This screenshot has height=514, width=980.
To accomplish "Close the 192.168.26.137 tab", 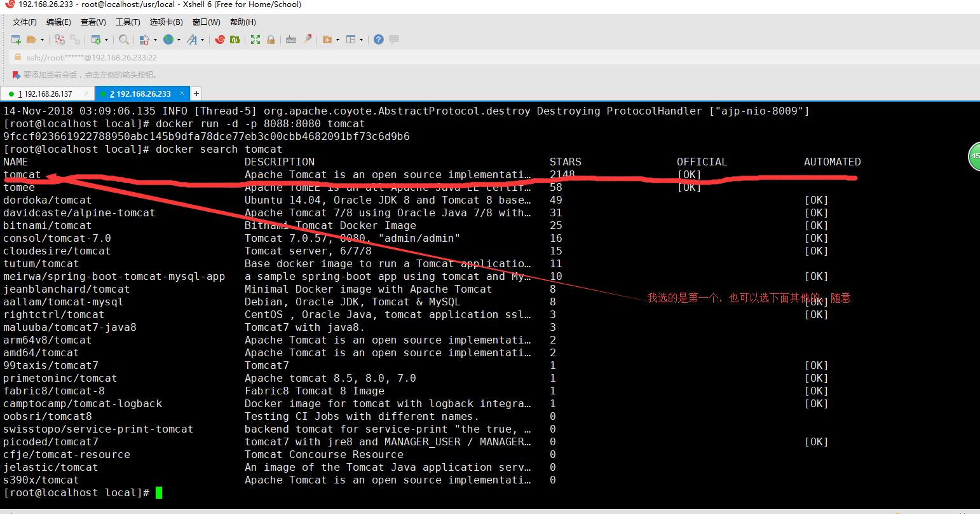I will point(86,94).
